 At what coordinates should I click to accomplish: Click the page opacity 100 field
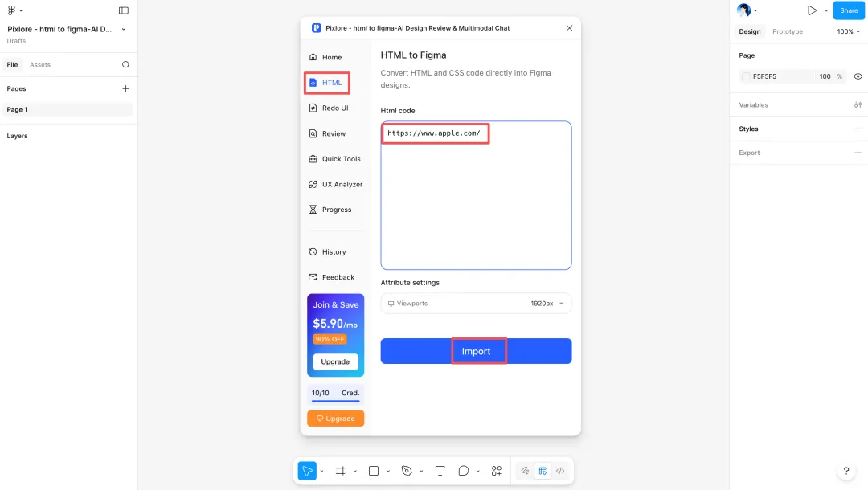tap(825, 76)
